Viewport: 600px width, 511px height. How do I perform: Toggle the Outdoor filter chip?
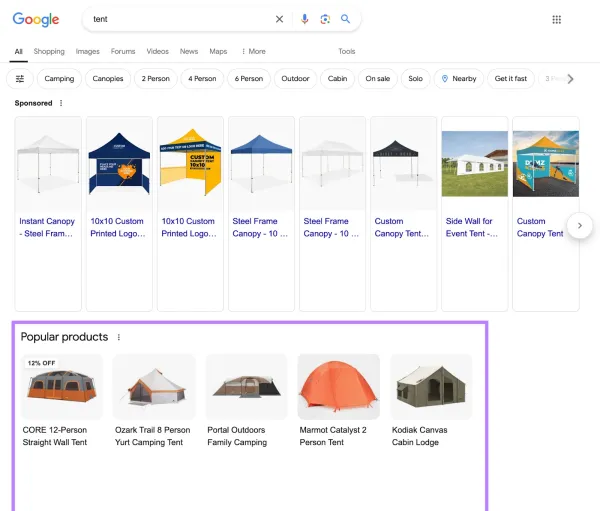tap(295, 79)
